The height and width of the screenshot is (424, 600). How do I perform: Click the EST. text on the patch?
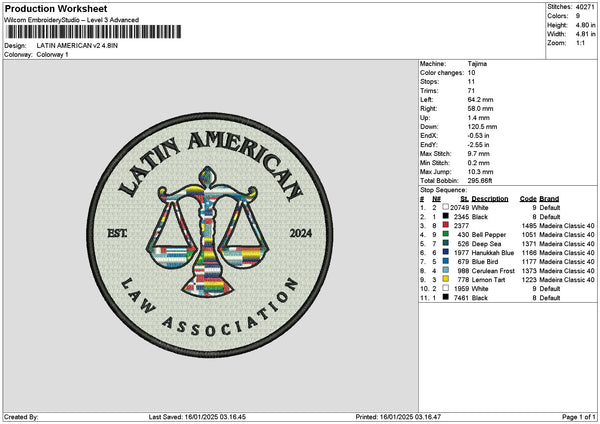pyautogui.click(x=117, y=233)
